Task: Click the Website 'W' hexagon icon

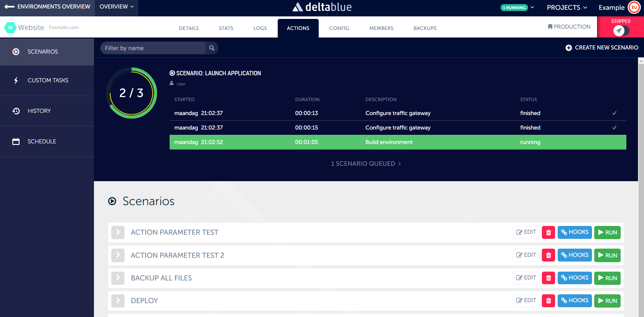Action: (x=10, y=27)
